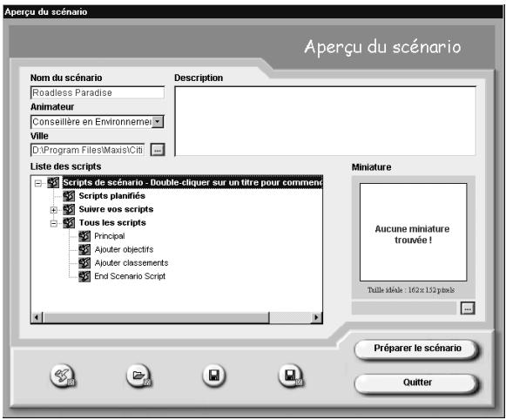The width and height of the screenshot is (506, 420).
Task: Click script icon next to End Scenario Script
Action: [84, 276]
